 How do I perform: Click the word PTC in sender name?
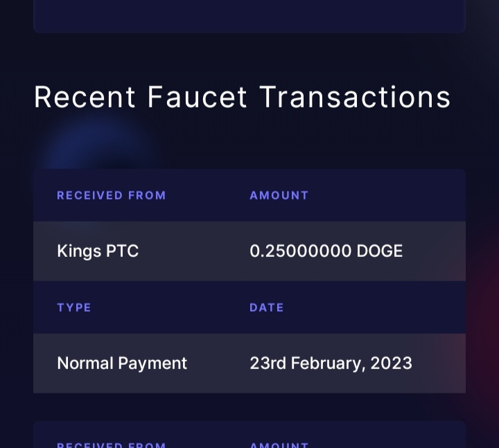click(122, 251)
